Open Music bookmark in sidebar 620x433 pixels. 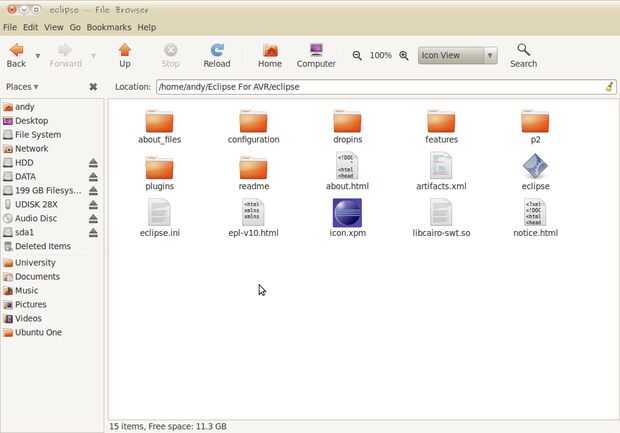tap(21, 291)
